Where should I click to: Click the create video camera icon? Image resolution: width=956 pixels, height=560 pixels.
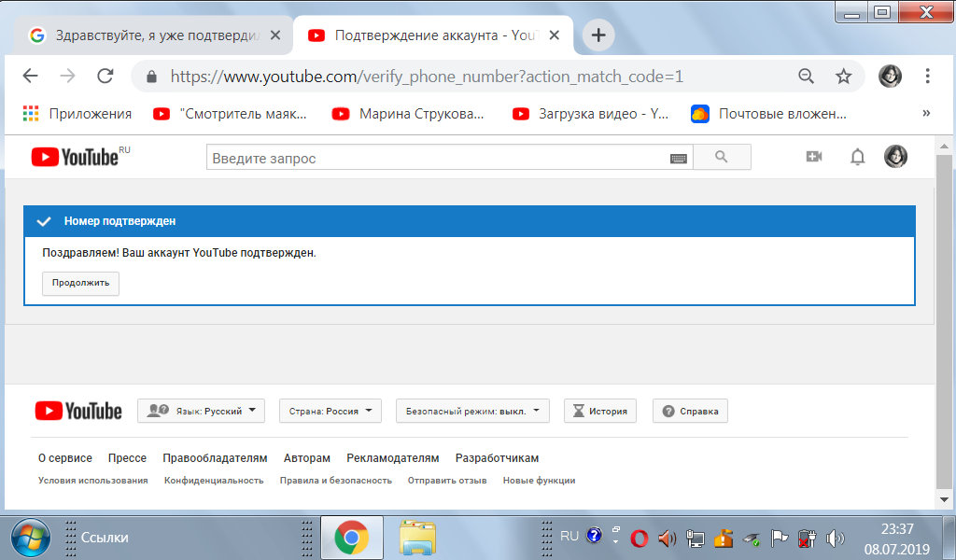coord(814,157)
